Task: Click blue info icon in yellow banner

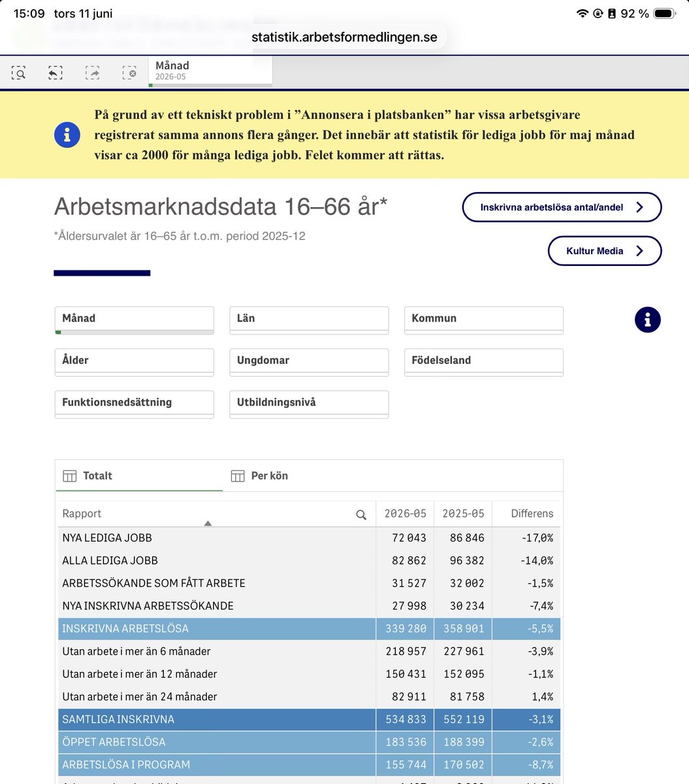Action: pos(67,135)
